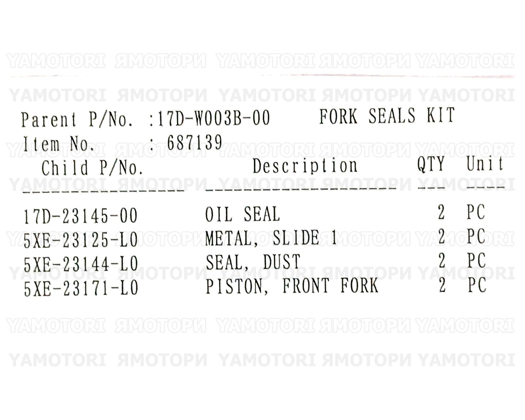Click the Unit column header
This screenshot has width=525, height=420.
click(x=485, y=164)
